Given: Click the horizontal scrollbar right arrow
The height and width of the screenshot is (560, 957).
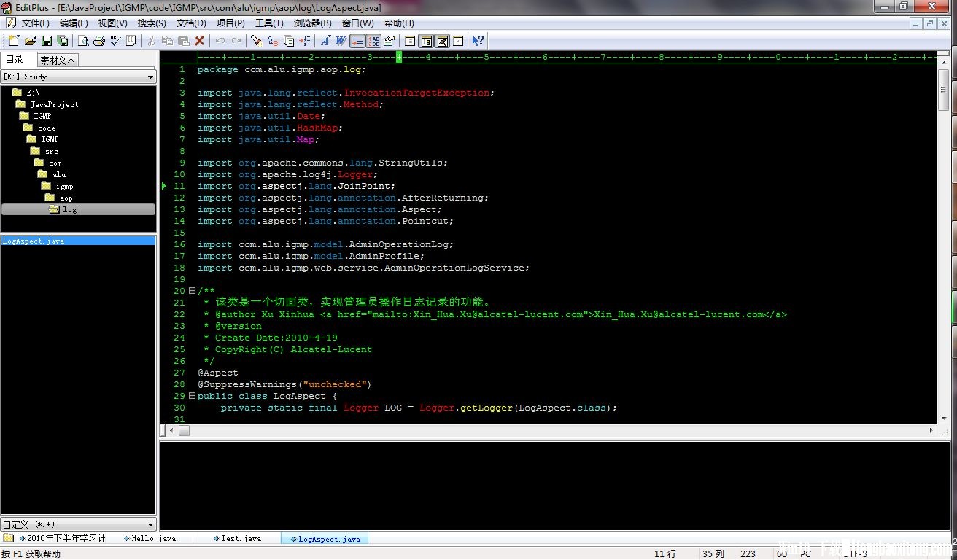Looking at the screenshot, I should tap(931, 431).
